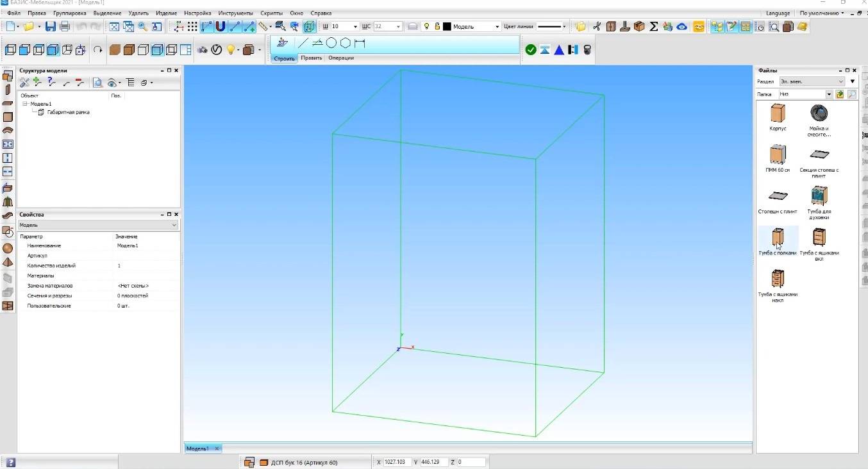Click the sigma summary icon
The image size is (868, 469).
tap(653, 26)
